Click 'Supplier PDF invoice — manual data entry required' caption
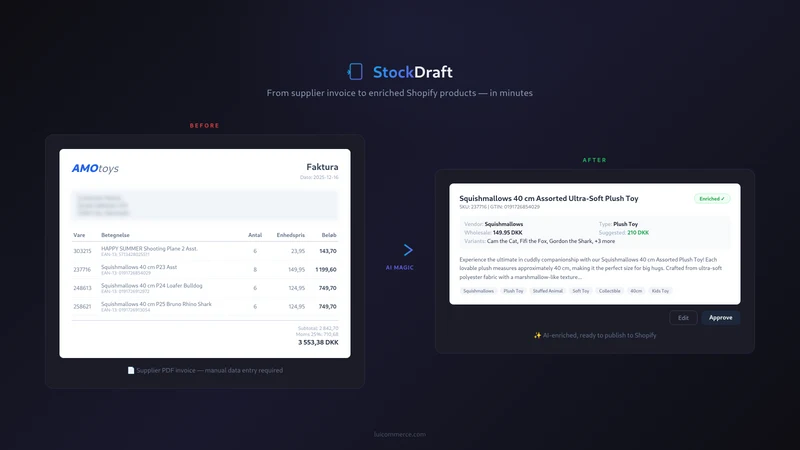The width and height of the screenshot is (800, 450). point(209,370)
